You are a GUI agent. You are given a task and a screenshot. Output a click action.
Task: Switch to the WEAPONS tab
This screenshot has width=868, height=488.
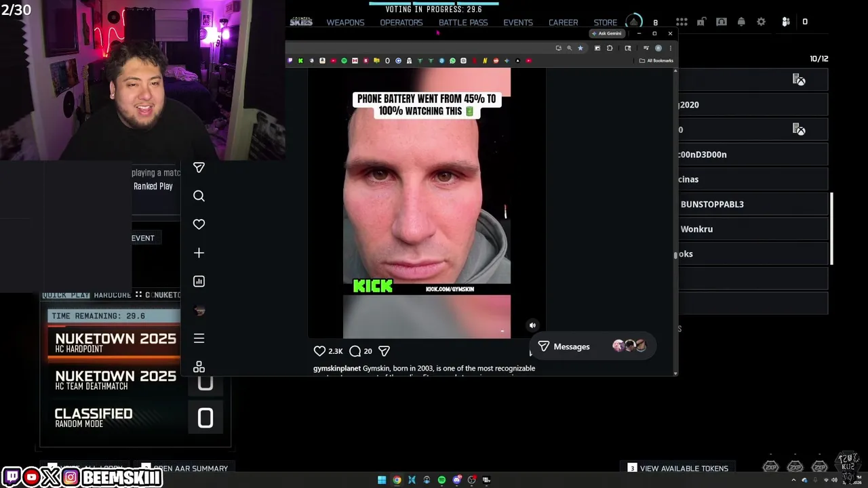345,22
